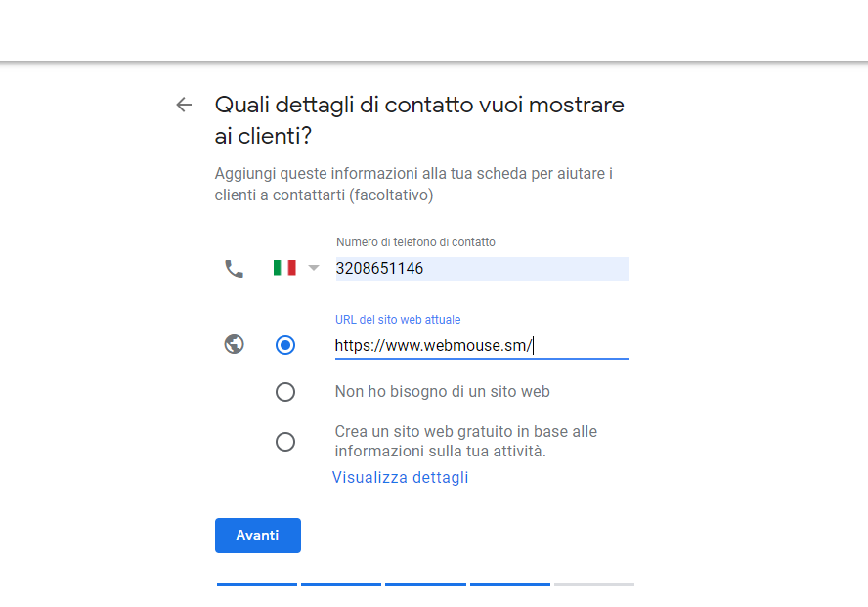Image resolution: width=868 pixels, height=607 pixels.
Task: Select the free website creation radio button
Action: coord(285,442)
